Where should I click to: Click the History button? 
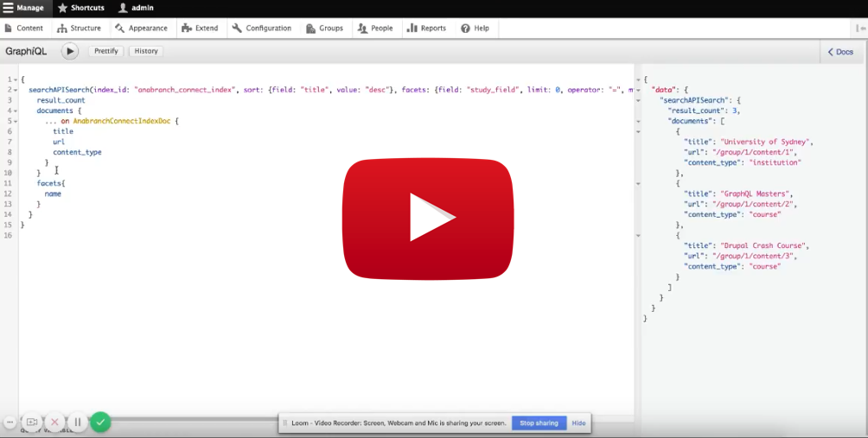pos(146,51)
